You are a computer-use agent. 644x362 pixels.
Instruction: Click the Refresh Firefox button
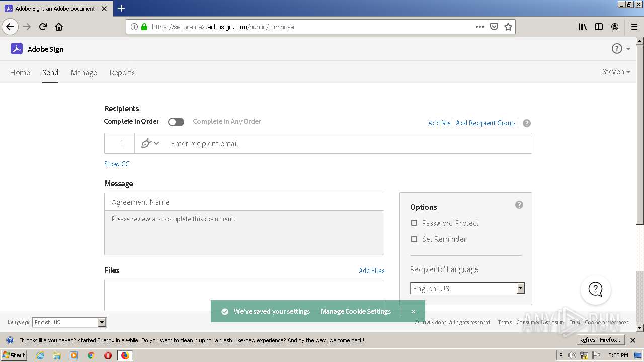[601, 340]
